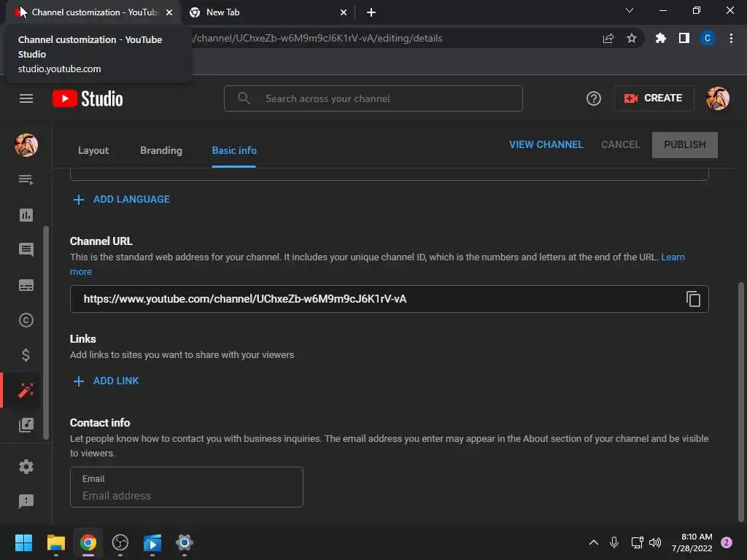Image resolution: width=747 pixels, height=560 pixels.
Task: Click the search across your channel box
Action: pyautogui.click(x=373, y=98)
